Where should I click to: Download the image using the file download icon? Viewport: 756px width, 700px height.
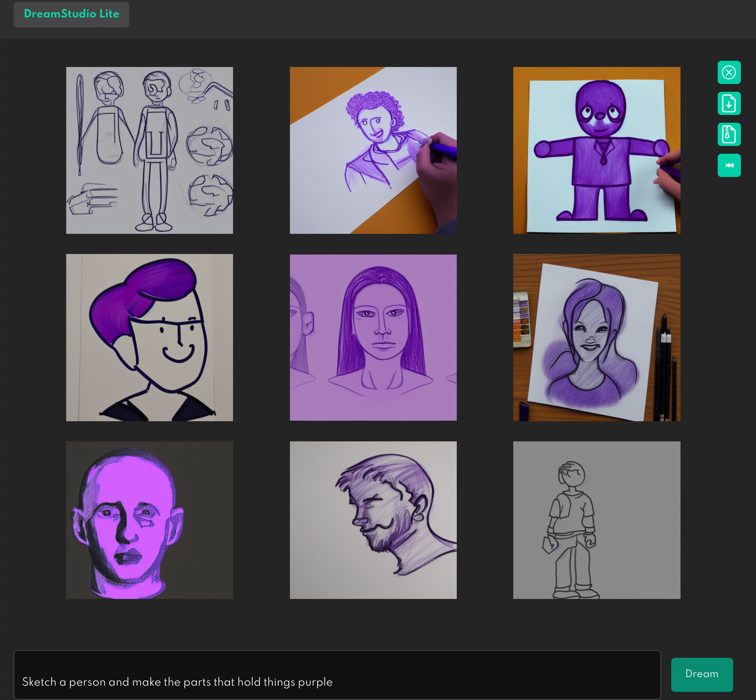(729, 103)
